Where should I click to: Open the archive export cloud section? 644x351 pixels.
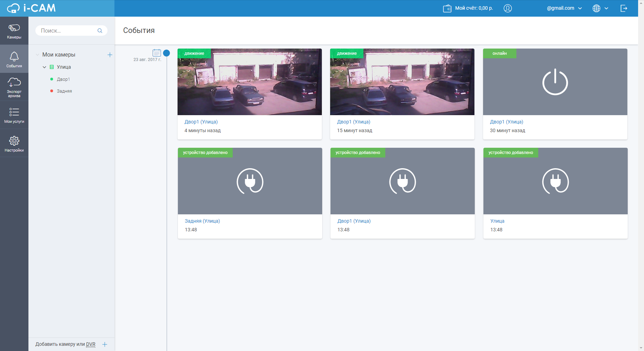pos(14,87)
